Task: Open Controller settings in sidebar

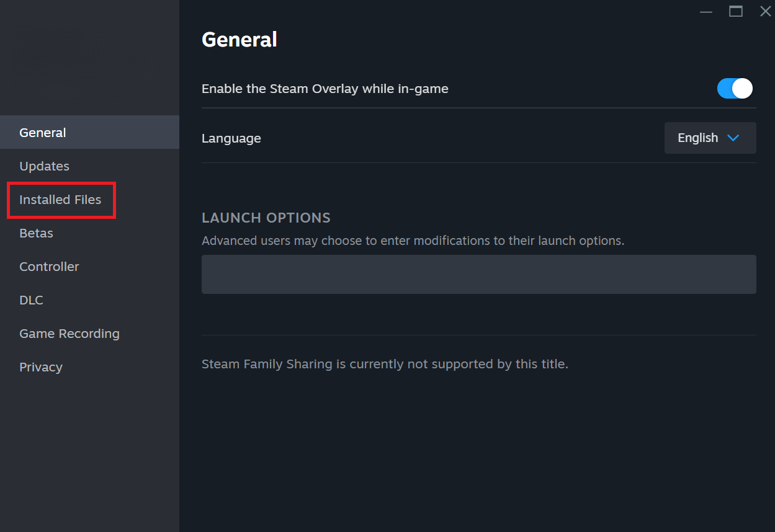Action: coord(49,267)
